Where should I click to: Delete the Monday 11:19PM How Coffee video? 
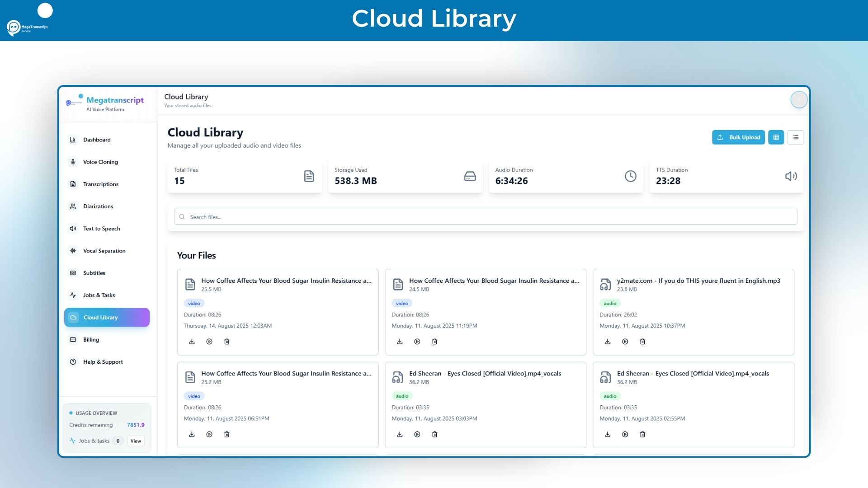(x=434, y=342)
